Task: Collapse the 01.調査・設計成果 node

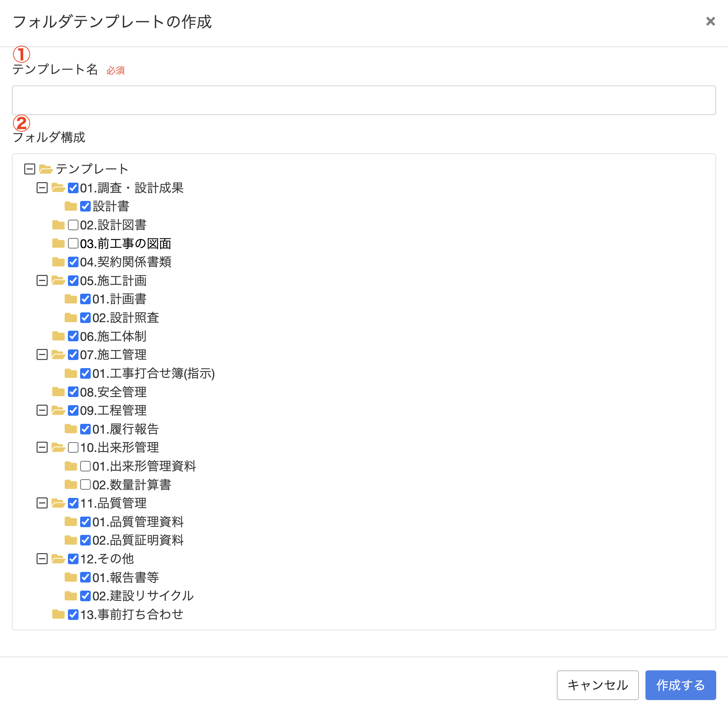Action: click(42, 188)
